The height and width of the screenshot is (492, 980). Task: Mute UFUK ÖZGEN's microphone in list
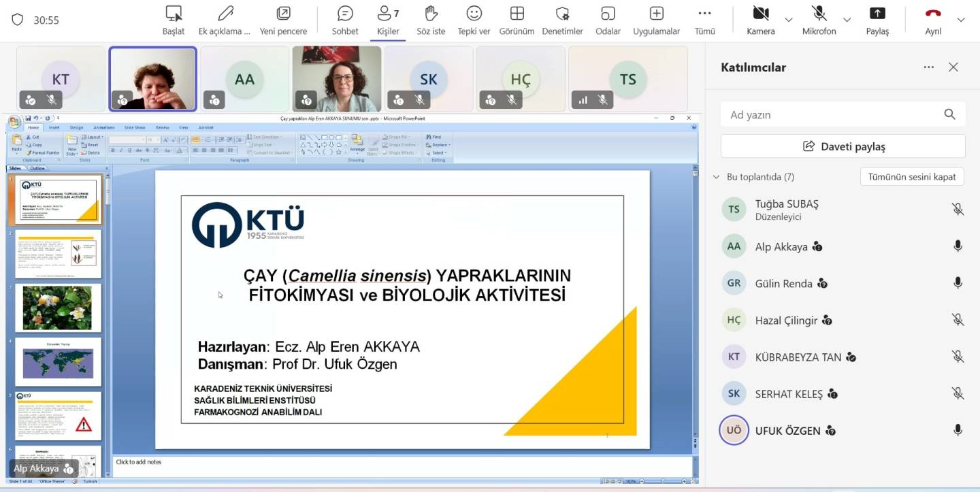point(958,430)
